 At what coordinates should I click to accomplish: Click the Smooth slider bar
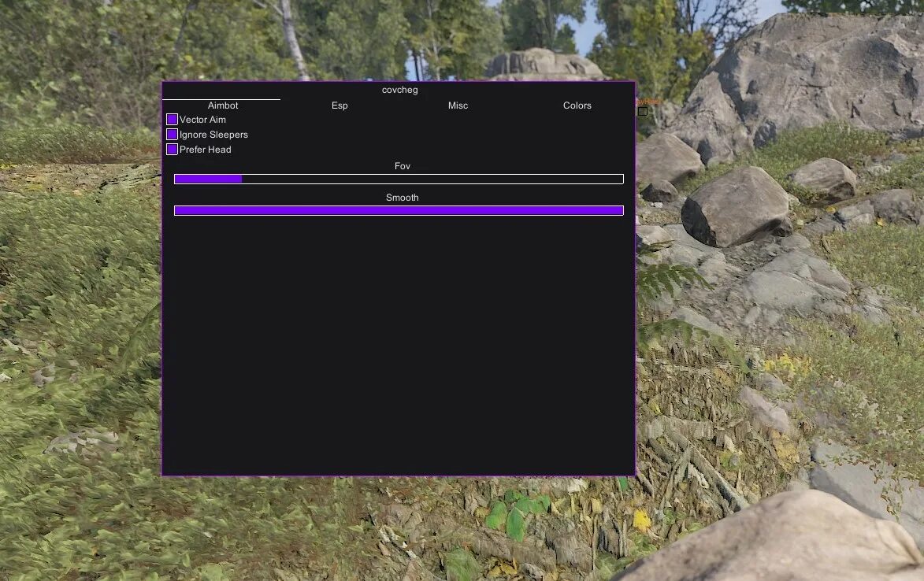(399, 211)
